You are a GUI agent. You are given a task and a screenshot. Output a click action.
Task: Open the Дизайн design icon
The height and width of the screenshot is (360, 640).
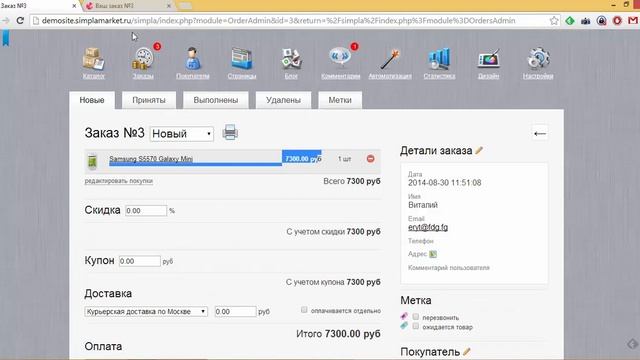coord(489,59)
